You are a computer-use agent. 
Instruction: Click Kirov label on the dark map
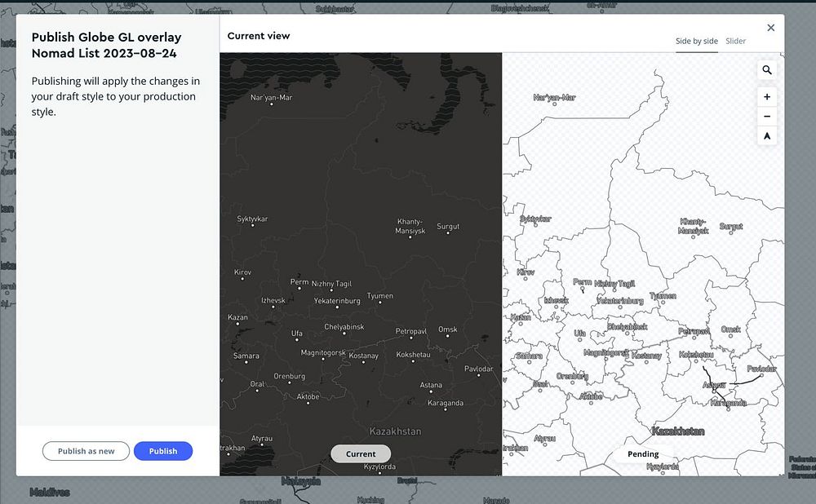pos(242,272)
